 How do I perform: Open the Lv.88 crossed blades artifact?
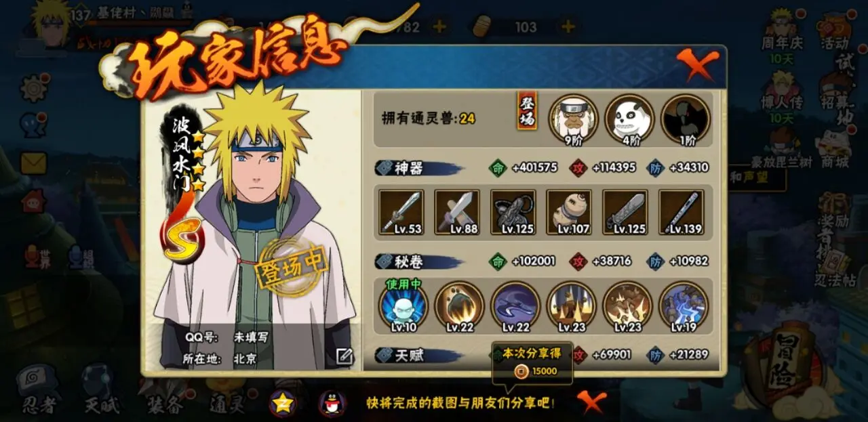(457, 212)
